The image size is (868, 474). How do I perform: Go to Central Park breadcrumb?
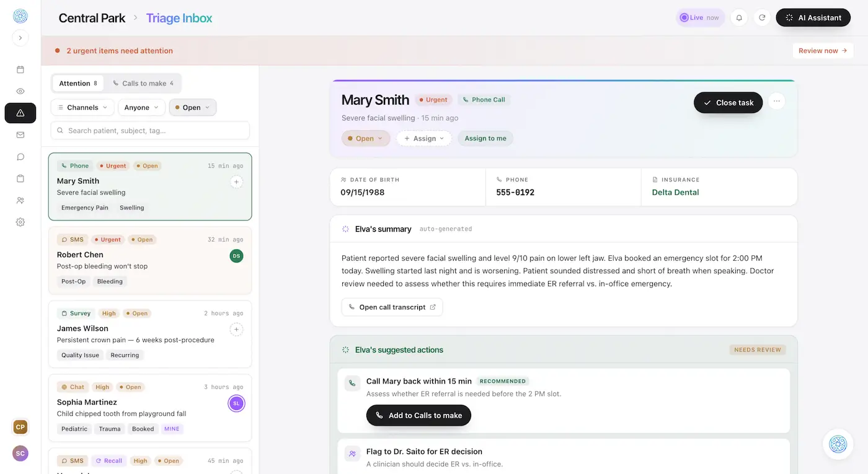[92, 18]
